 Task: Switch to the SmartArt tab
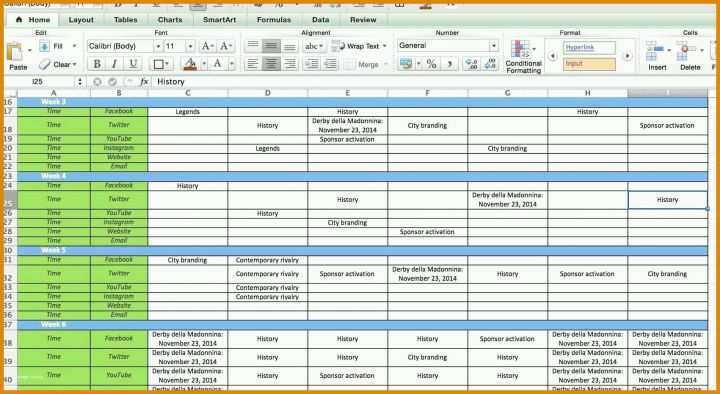[x=219, y=20]
